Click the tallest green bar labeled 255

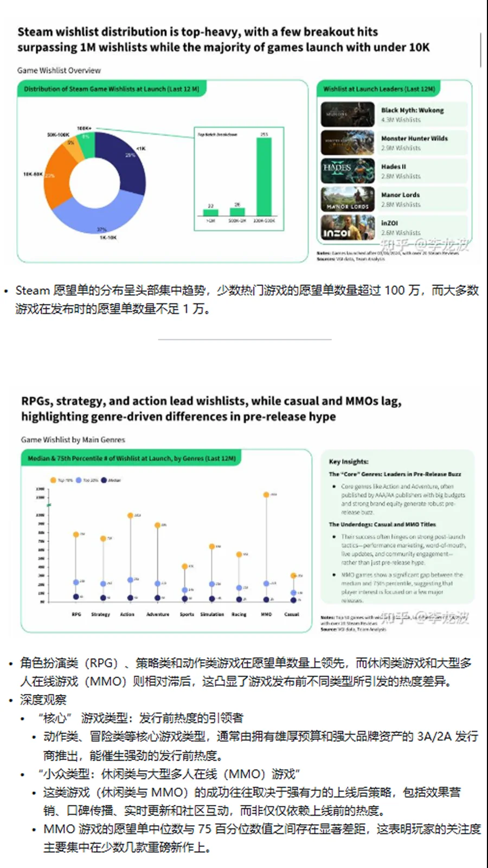264,177
